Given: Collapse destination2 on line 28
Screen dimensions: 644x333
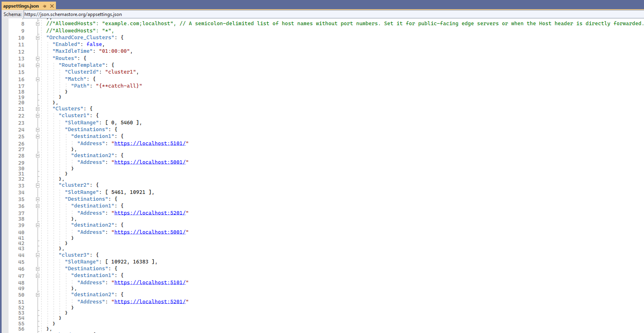Looking at the screenshot, I should (x=38, y=156).
